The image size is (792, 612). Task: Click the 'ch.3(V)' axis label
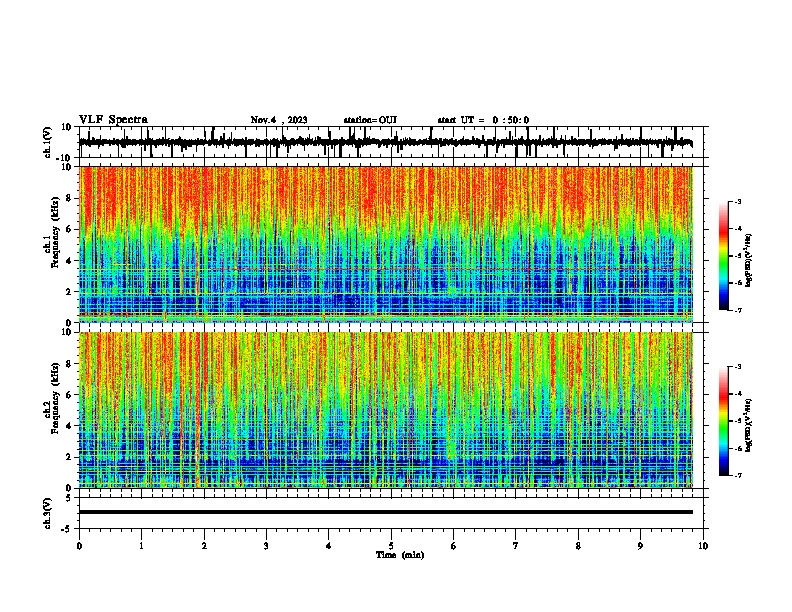(x=48, y=513)
